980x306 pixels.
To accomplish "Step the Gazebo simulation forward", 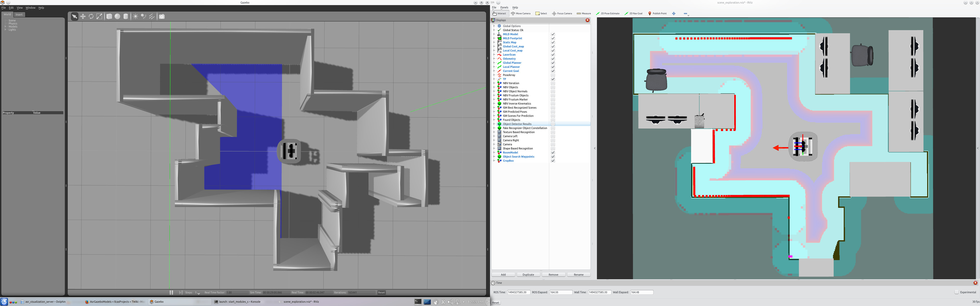I will click(181, 292).
